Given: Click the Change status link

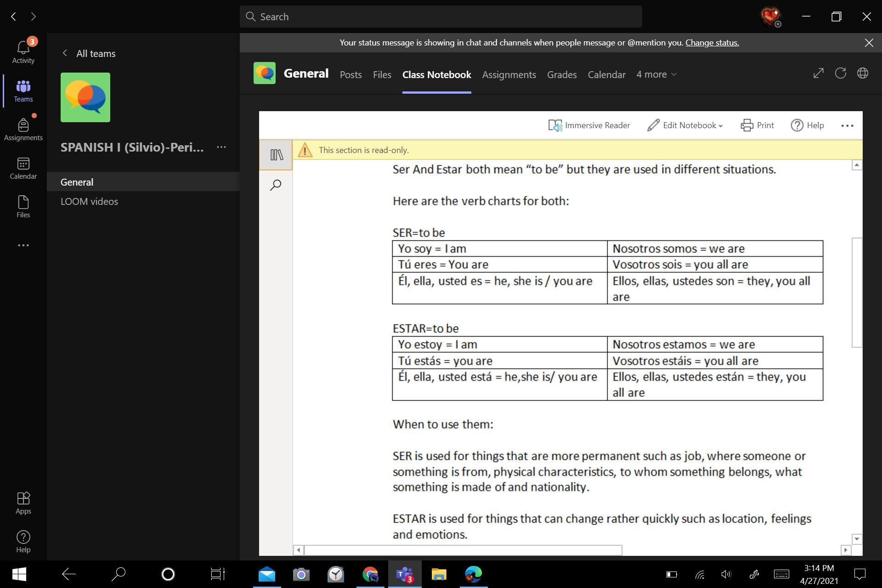Looking at the screenshot, I should pyautogui.click(x=712, y=43).
